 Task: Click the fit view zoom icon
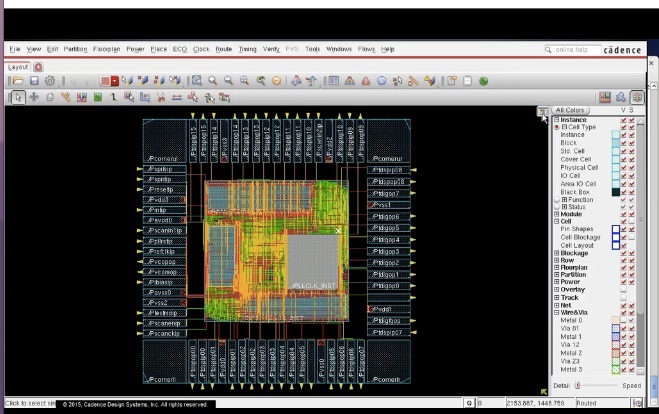(x=197, y=81)
